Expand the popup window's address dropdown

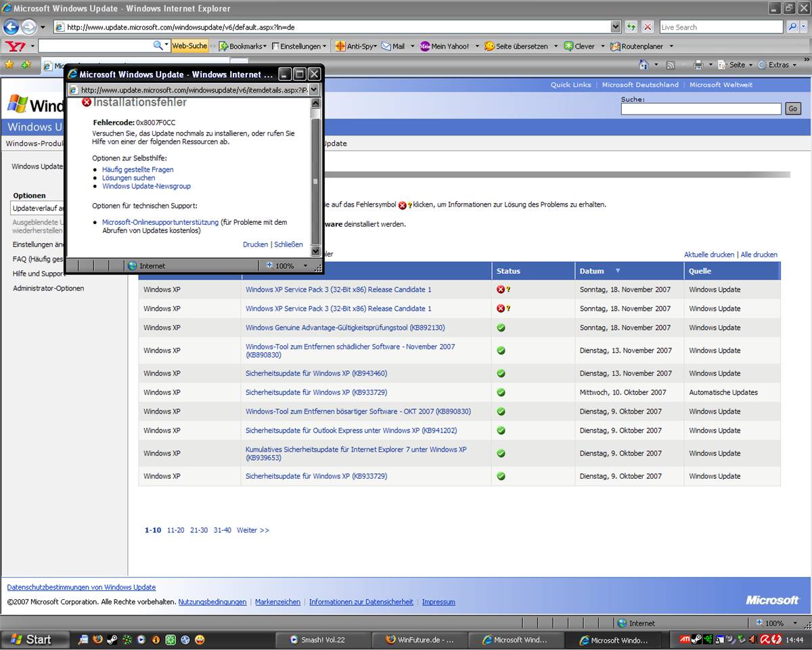[x=314, y=90]
